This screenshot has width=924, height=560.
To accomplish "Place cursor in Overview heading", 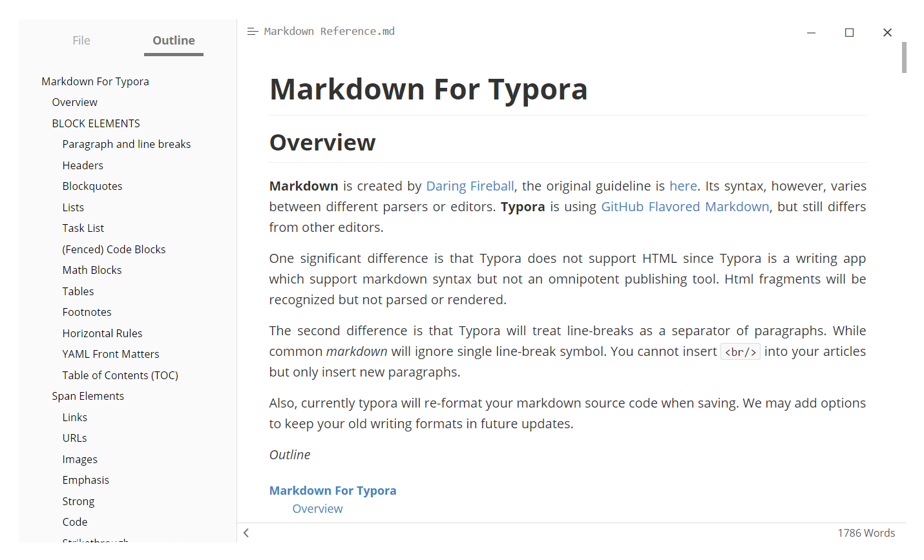I will (x=322, y=143).
